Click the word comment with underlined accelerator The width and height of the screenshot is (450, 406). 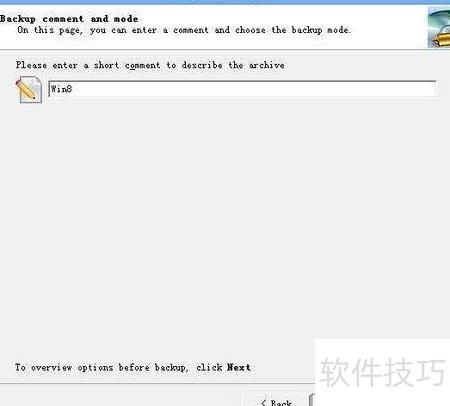pos(142,65)
